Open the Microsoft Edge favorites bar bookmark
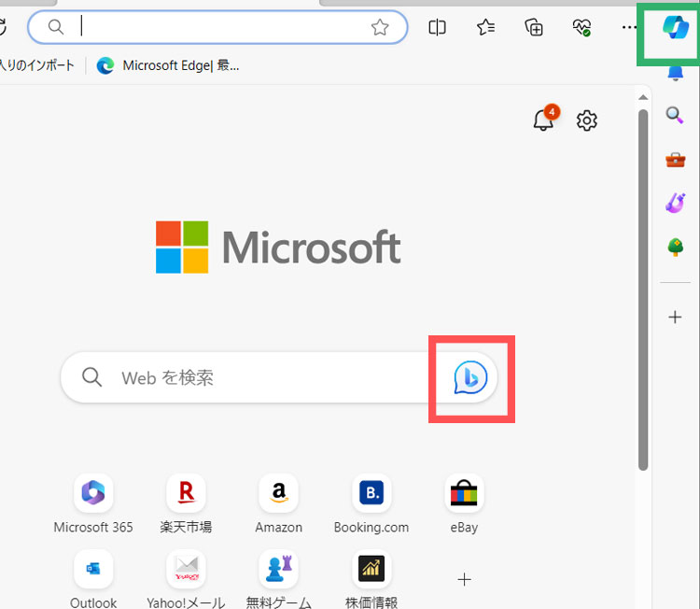This screenshot has width=700, height=609. [x=168, y=65]
